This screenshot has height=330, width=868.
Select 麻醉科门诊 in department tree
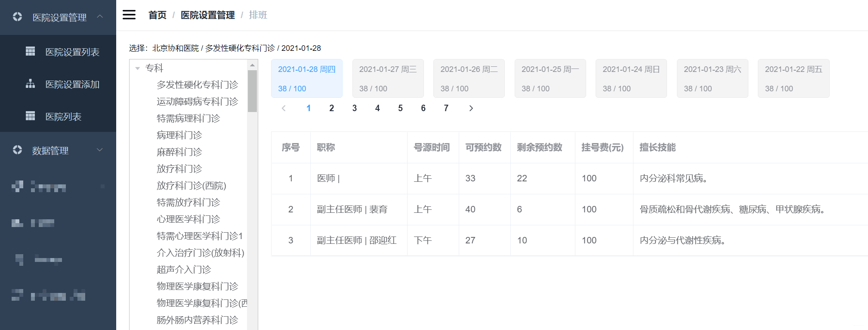click(x=179, y=152)
